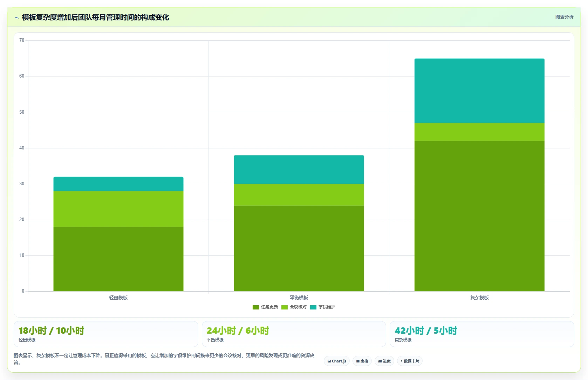Screen dimensions: 588x380
Task: Click the lightning icon beside the chart title
Action: pos(16,18)
